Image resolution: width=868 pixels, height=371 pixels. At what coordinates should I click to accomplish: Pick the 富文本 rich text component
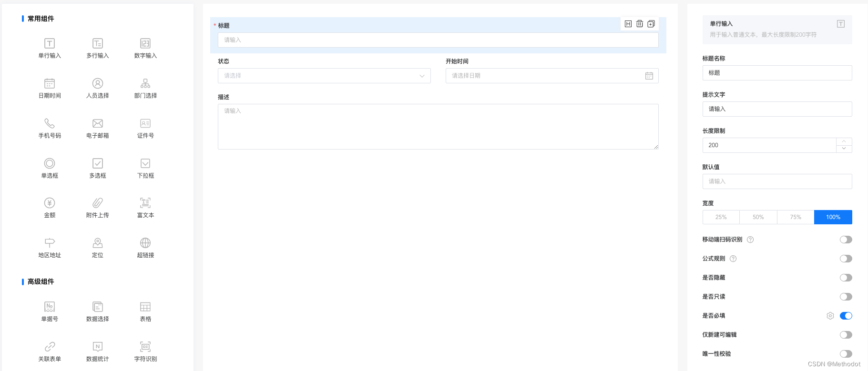click(145, 208)
